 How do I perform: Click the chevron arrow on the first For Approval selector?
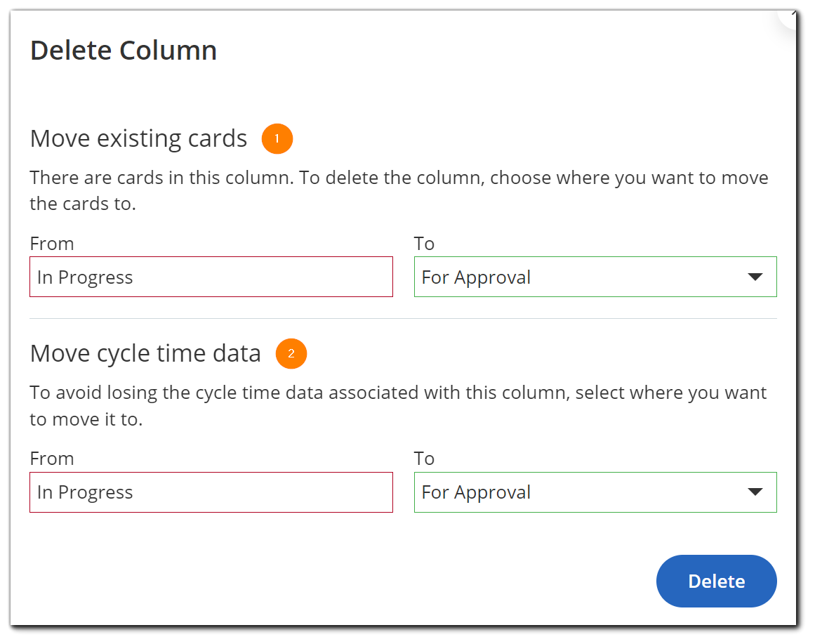755,277
